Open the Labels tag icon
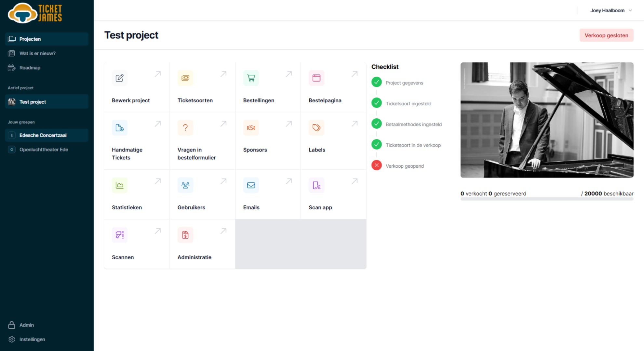644x351 pixels. pos(316,128)
